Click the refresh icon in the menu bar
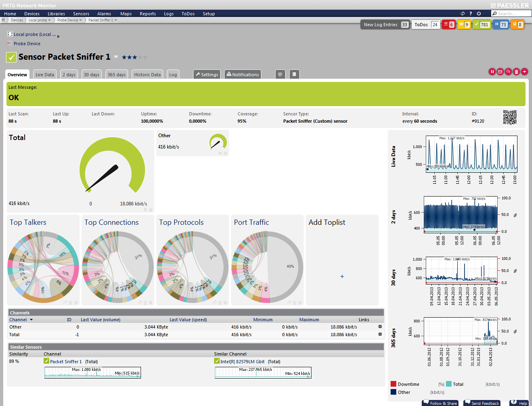This screenshot has height=406, width=532. tap(463, 14)
